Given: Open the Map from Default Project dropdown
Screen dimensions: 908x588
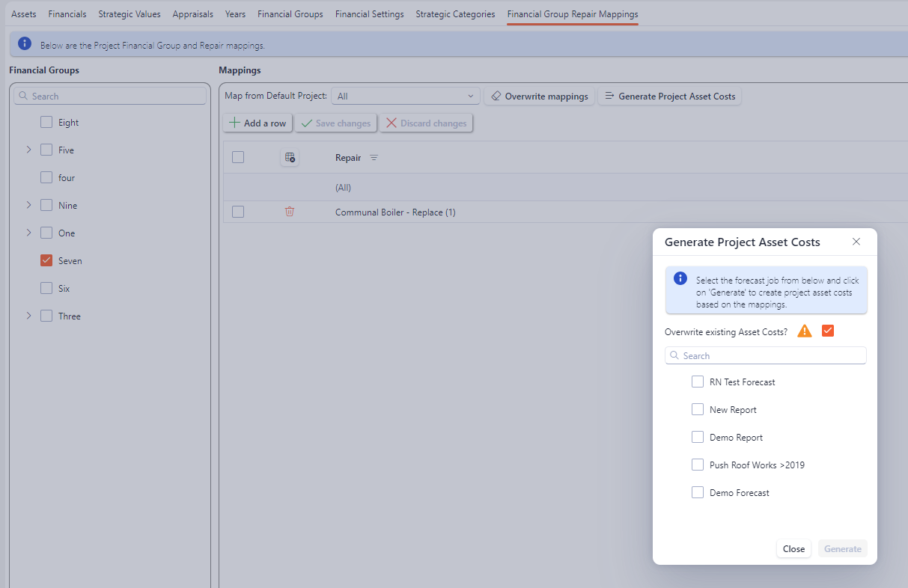Looking at the screenshot, I should [x=405, y=96].
